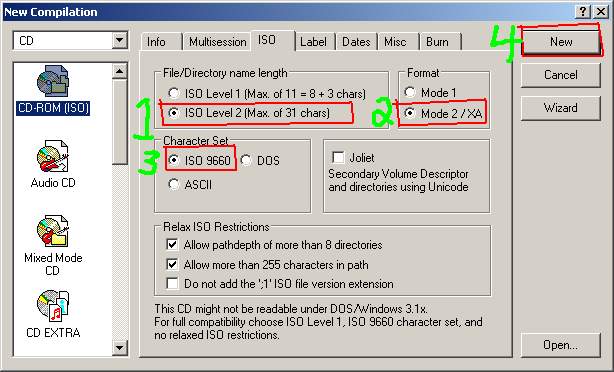Choose Mode 1 format option
The image size is (614, 372).
[x=410, y=92]
